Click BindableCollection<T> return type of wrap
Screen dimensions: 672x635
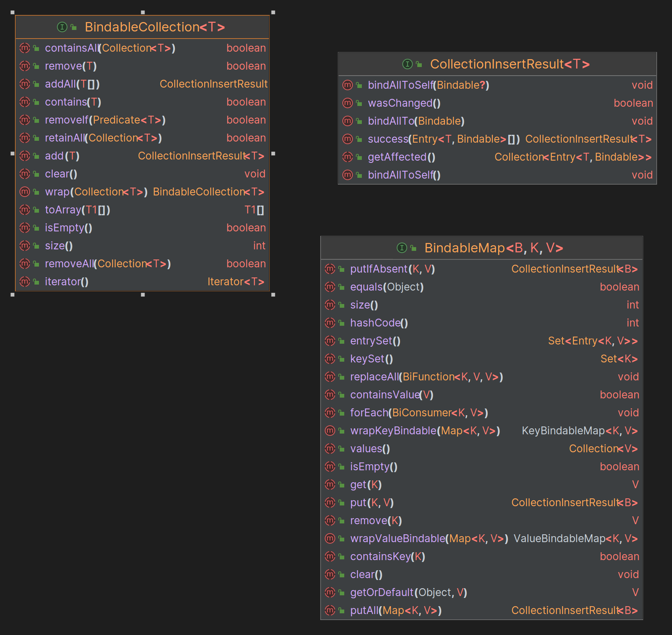coord(209,192)
